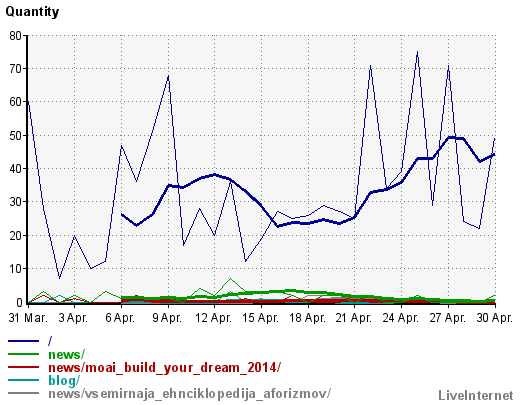
Task: Click the blue line swatch for "/"
Action: (x=23, y=341)
